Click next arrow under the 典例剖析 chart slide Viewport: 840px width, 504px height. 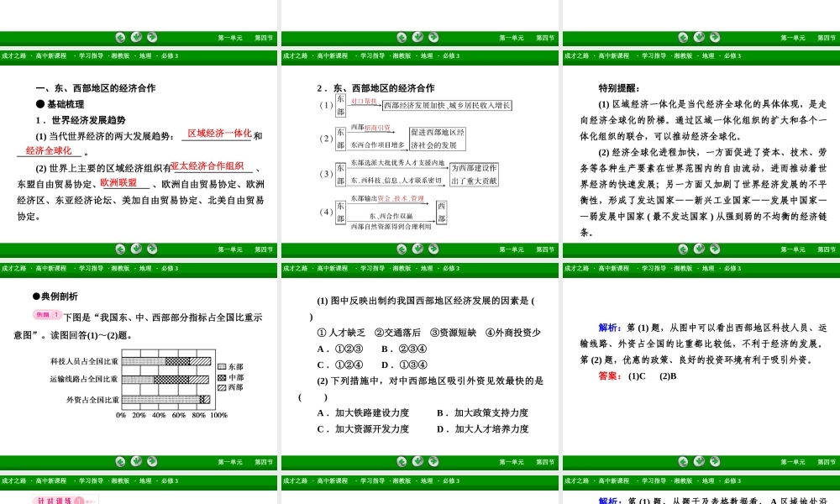point(152,461)
